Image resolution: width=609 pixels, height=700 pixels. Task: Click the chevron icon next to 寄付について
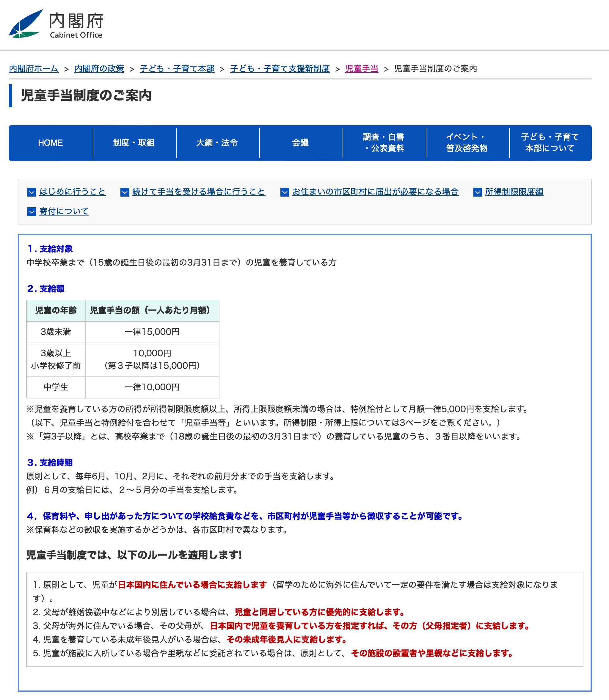tap(31, 212)
